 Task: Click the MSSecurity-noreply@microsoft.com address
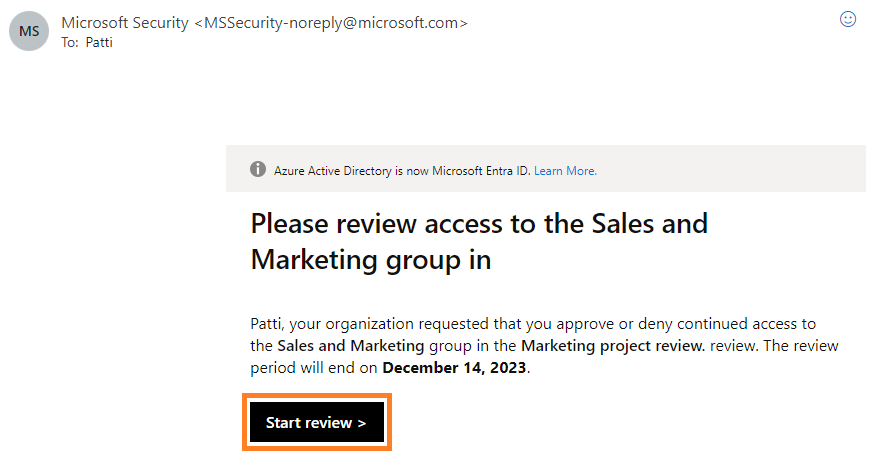(331, 23)
